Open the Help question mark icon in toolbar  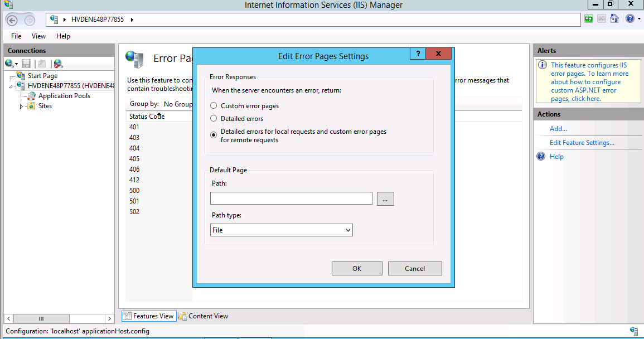click(630, 18)
